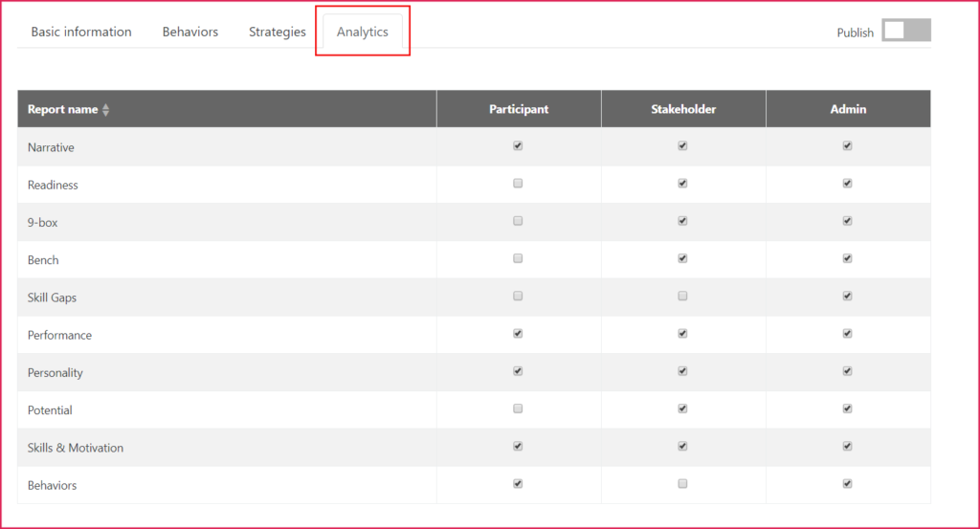Select the Analytics tab
This screenshot has height=529, width=980.
[x=363, y=32]
